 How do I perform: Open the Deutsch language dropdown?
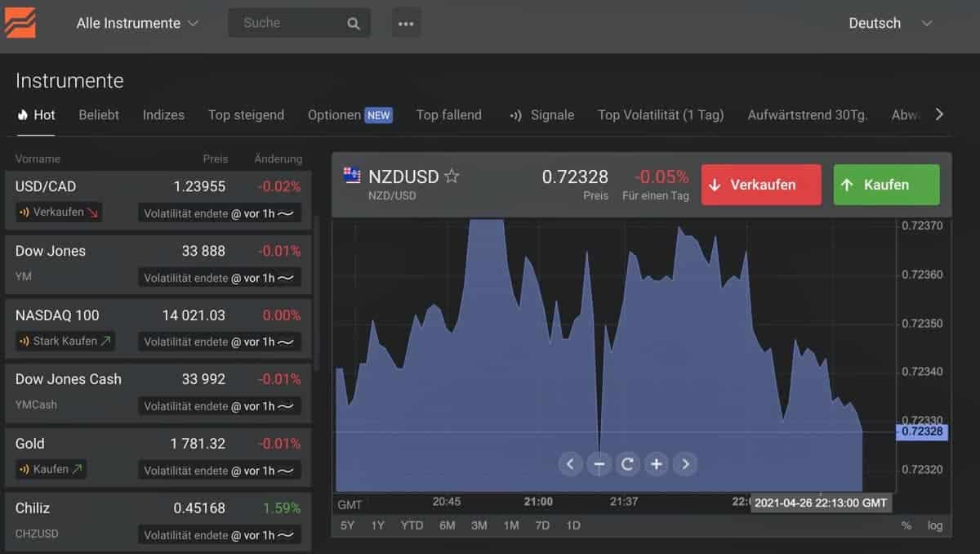tap(890, 23)
